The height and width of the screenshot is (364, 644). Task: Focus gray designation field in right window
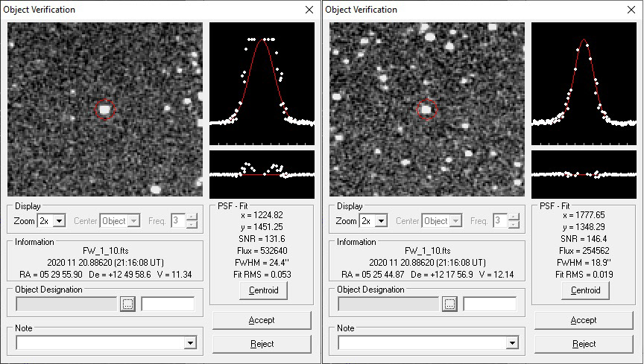[x=388, y=304]
